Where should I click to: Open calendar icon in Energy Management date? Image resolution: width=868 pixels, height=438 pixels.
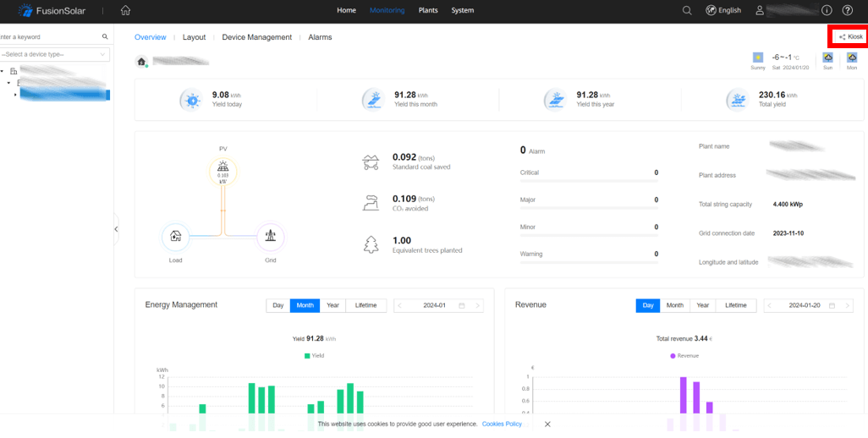462,305
